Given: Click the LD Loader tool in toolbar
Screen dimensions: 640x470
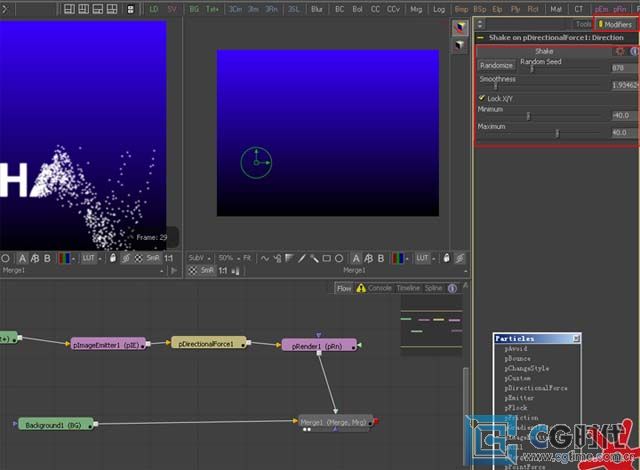Looking at the screenshot, I should [153, 9].
